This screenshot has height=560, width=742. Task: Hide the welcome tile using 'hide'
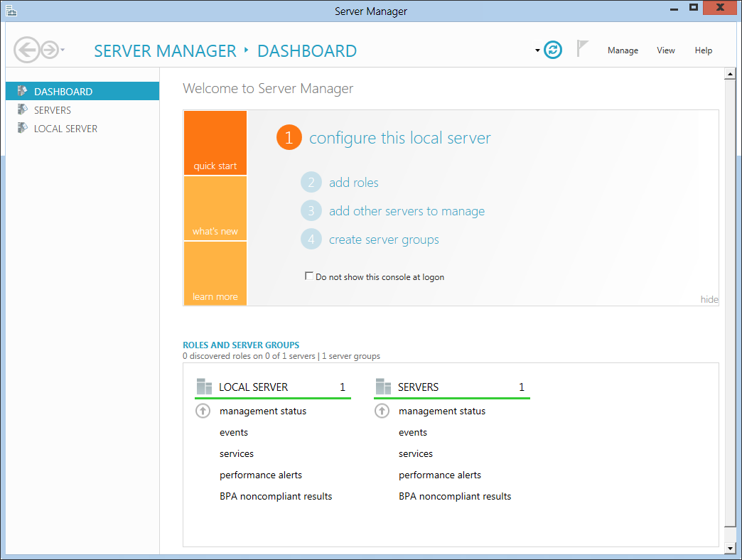tap(709, 299)
